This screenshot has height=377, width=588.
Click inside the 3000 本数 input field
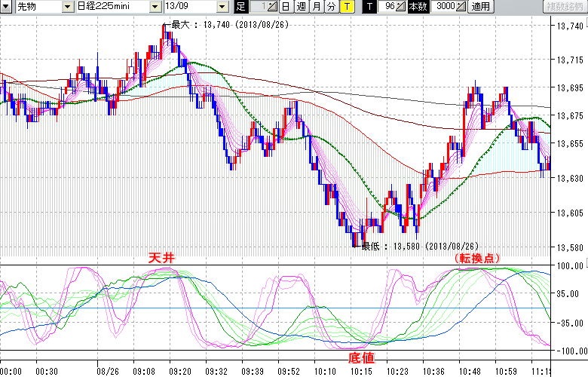click(443, 7)
